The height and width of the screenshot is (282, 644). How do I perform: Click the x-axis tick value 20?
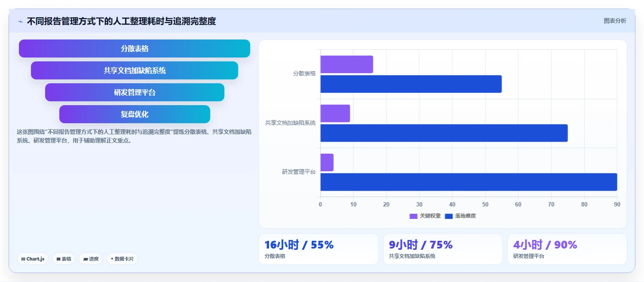coord(386,205)
